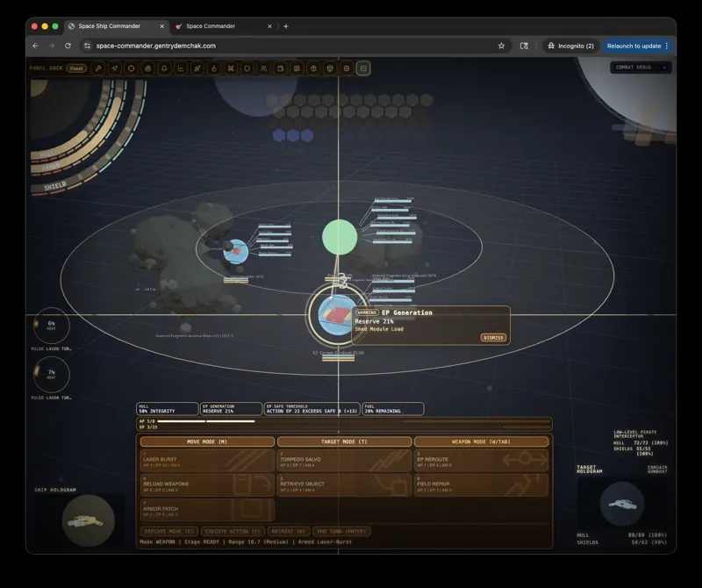
Task: Click the power circle icon in panel dock
Action: pos(131,68)
